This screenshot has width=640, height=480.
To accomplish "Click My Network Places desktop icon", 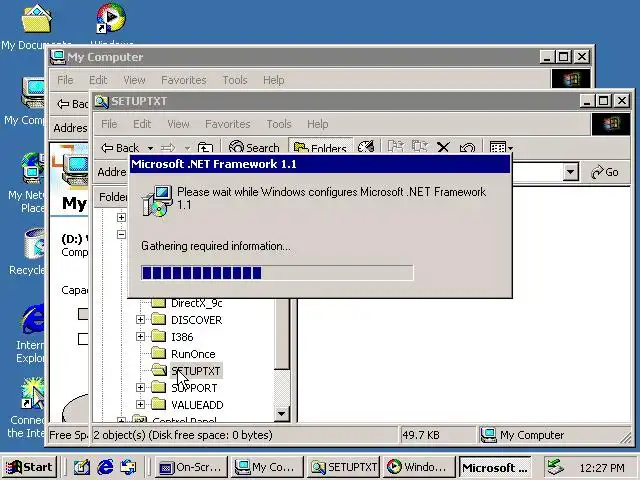I will 33,168.
